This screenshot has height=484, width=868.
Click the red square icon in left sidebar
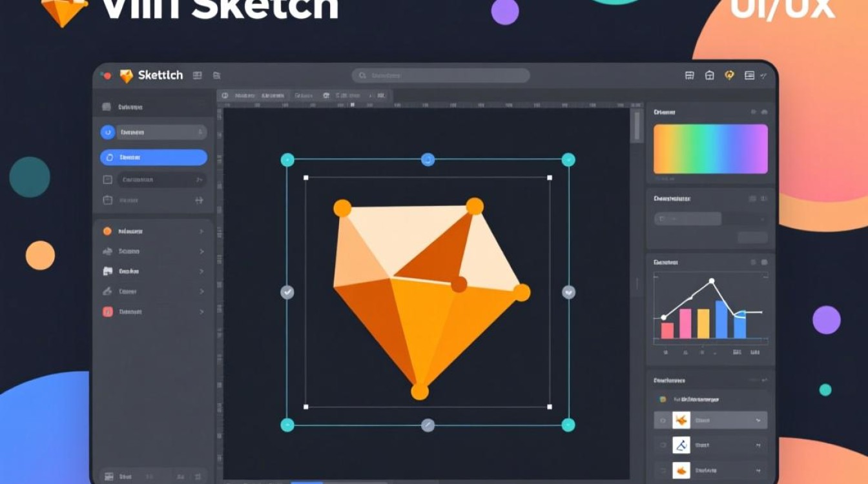click(107, 312)
